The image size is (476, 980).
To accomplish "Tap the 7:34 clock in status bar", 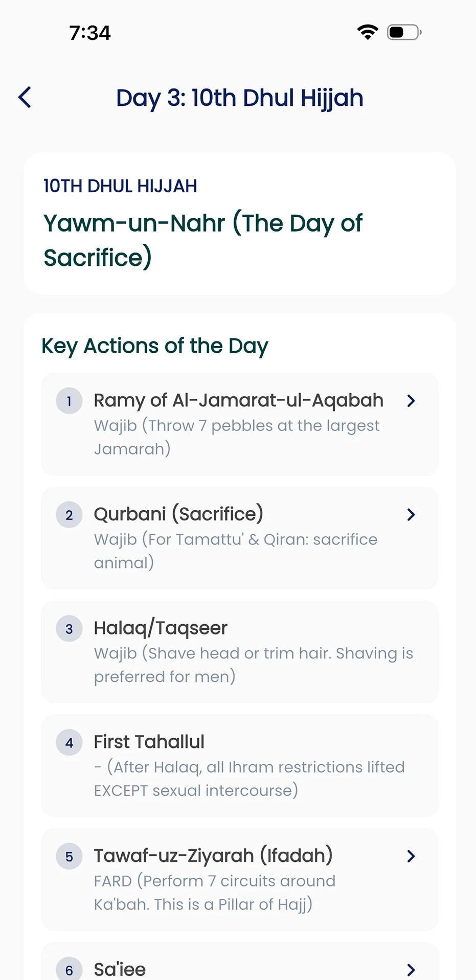I will click(90, 33).
